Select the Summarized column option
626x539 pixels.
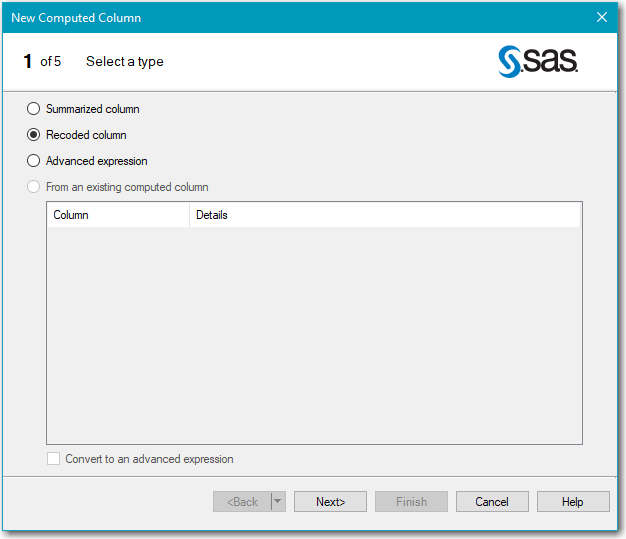tap(34, 109)
